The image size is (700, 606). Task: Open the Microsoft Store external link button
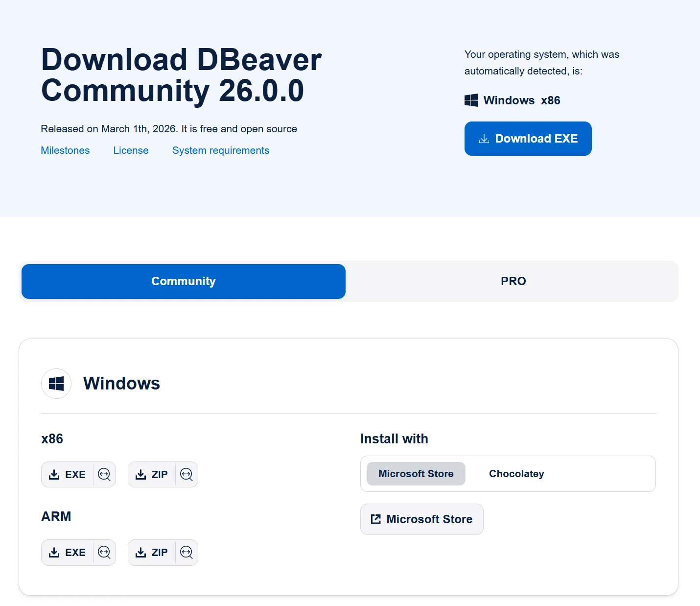(421, 519)
